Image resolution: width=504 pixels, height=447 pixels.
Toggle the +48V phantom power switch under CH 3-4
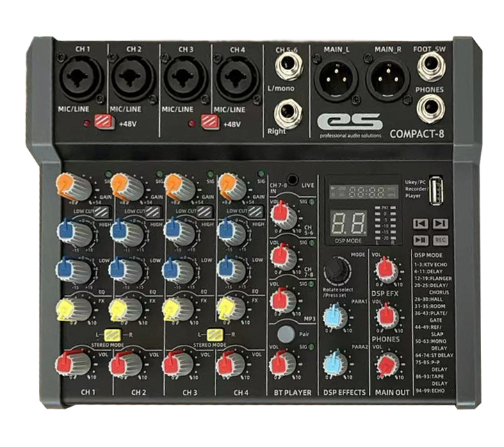tap(210, 122)
